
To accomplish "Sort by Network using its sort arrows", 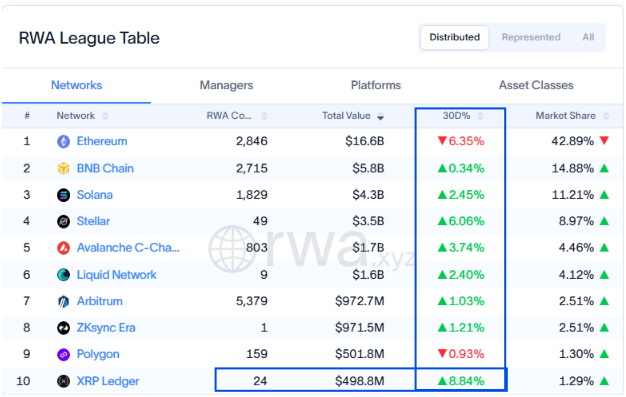I will click(105, 116).
